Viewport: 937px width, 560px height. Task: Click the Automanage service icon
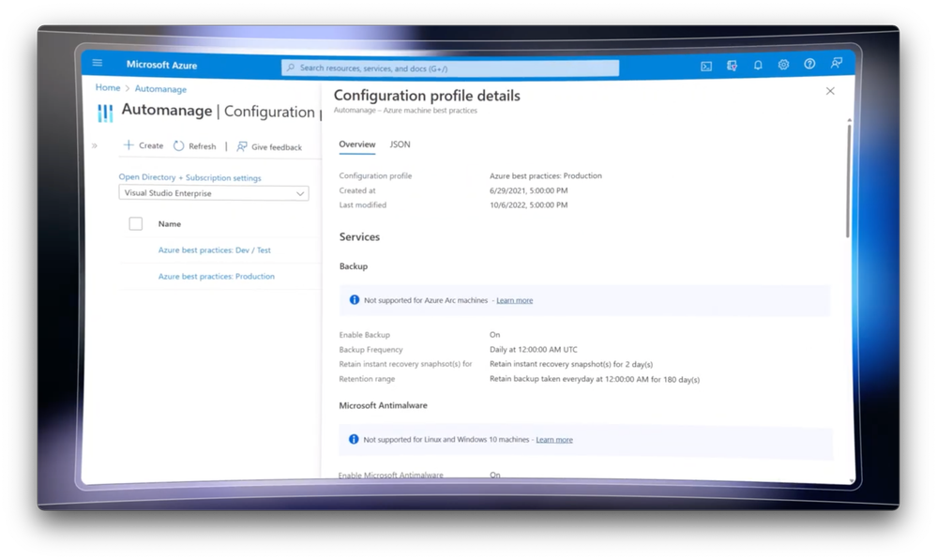tap(105, 113)
